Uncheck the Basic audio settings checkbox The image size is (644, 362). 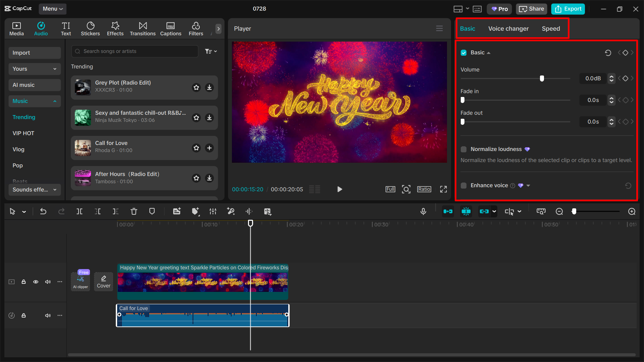coord(463,52)
